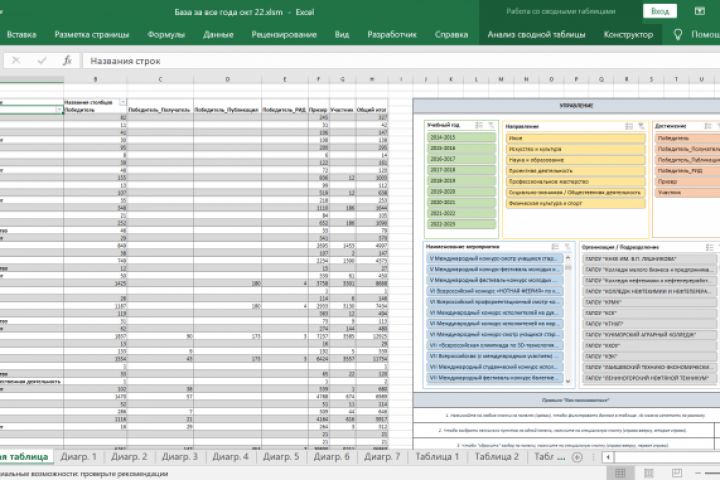The image size is (720, 480).
Task: Select 2017-2018 school year slicer item
Action: point(461,170)
